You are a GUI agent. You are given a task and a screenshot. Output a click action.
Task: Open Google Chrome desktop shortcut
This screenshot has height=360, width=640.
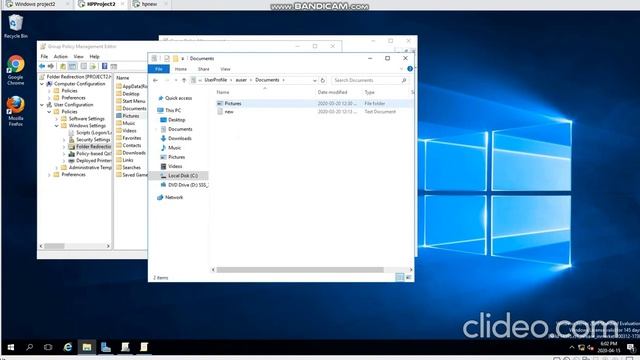[x=16, y=70]
